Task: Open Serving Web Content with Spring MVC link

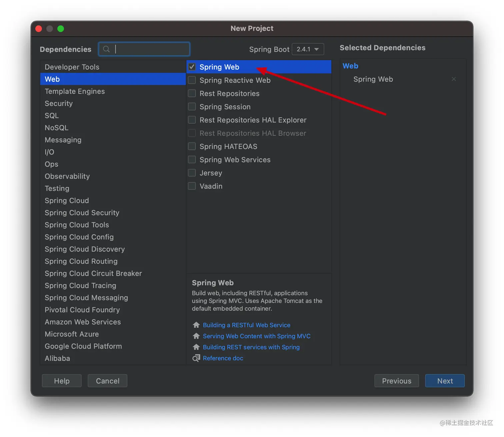Action: tap(257, 336)
